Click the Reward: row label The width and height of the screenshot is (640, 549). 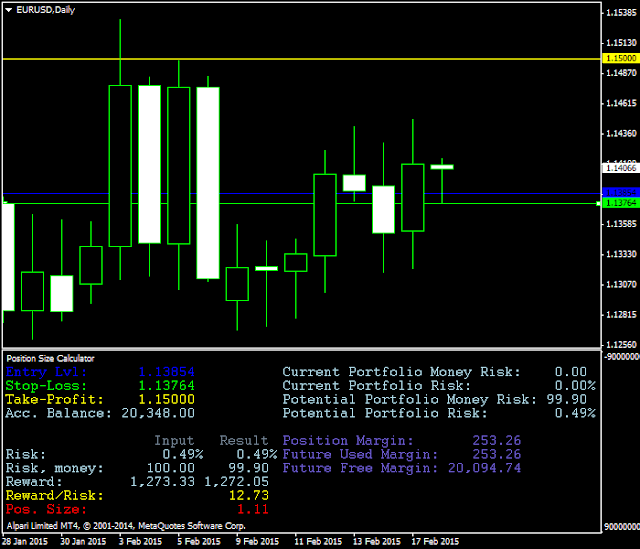pos(34,482)
